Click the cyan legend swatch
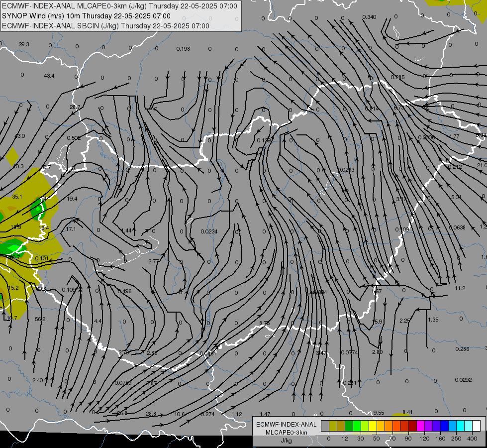This screenshot has height=448, width=487. [461, 426]
